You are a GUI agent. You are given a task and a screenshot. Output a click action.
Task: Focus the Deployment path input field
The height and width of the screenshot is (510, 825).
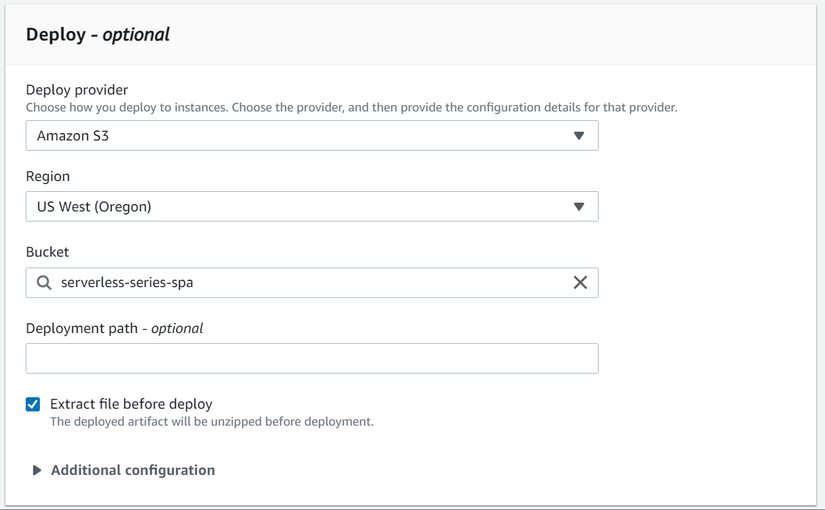pyautogui.click(x=312, y=359)
